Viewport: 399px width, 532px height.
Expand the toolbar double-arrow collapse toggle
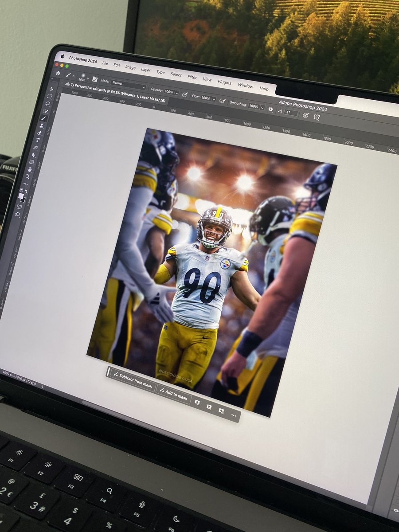[x=51, y=79]
